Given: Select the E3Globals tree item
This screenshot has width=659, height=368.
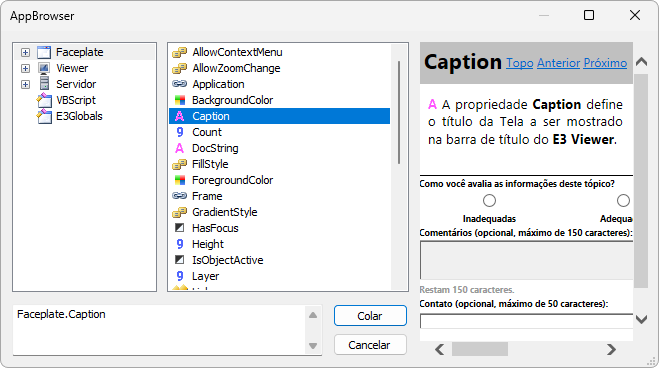Looking at the screenshot, I should click(79, 116).
